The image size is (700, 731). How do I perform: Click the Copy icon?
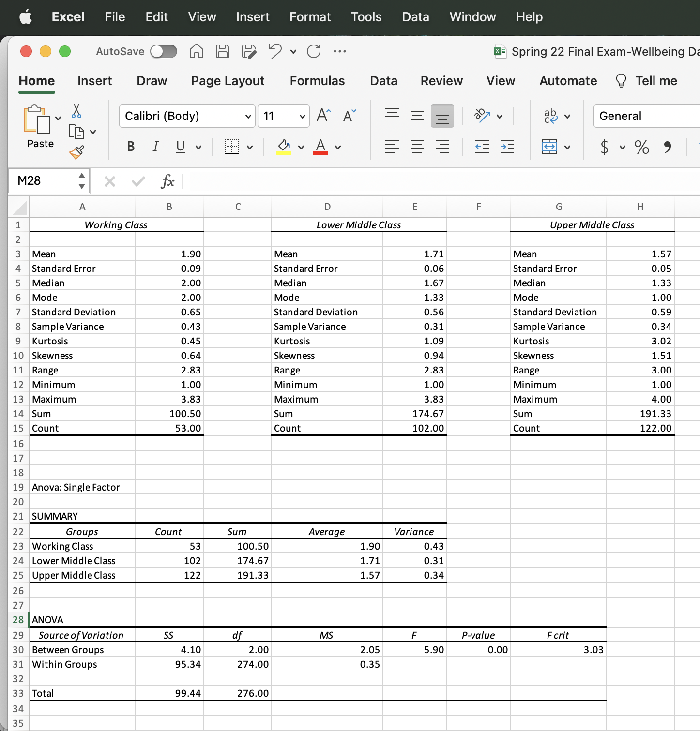click(76, 132)
